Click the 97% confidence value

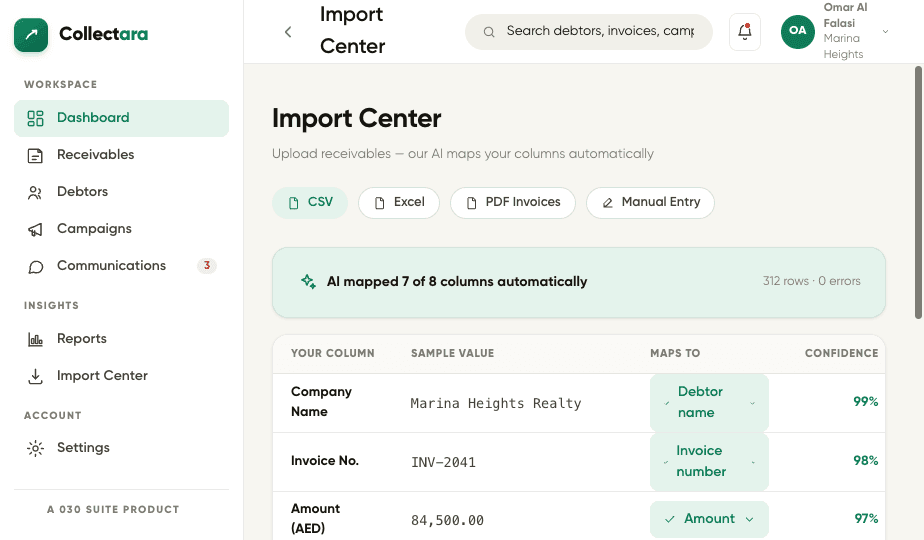866,519
